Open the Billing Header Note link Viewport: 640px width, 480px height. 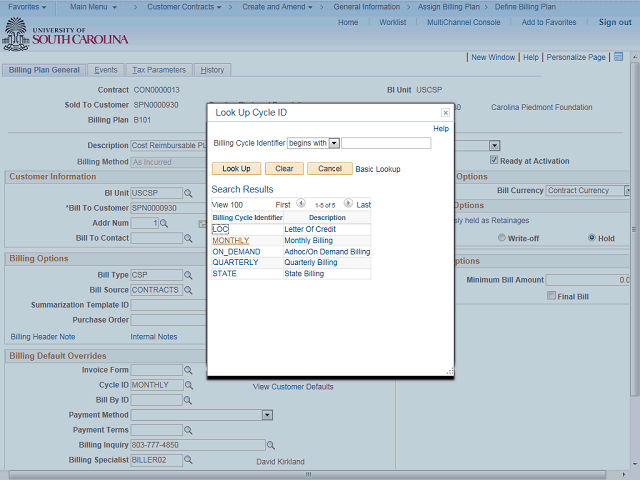tap(43, 337)
